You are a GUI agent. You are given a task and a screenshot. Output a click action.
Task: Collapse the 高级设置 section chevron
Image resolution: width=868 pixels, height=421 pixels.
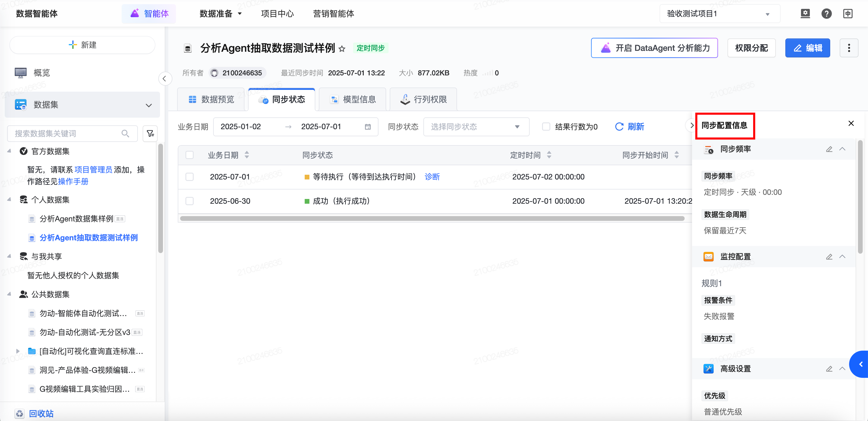tap(842, 368)
